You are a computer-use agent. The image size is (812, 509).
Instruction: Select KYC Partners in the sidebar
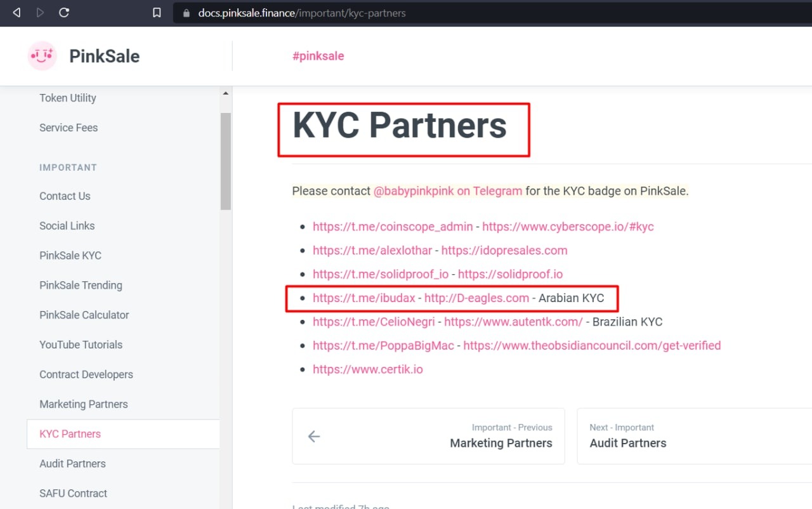(x=123, y=434)
